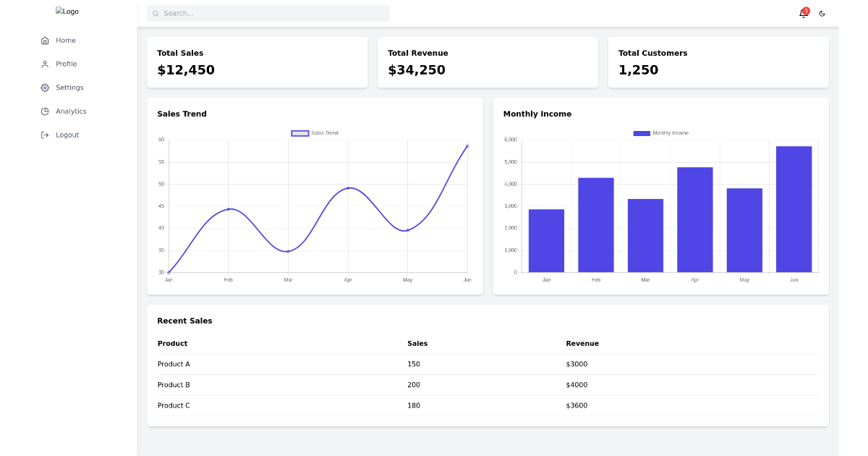Image resolution: width=868 pixels, height=456 pixels.
Task: Click the Settings gear icon
Action: point(45,88)
